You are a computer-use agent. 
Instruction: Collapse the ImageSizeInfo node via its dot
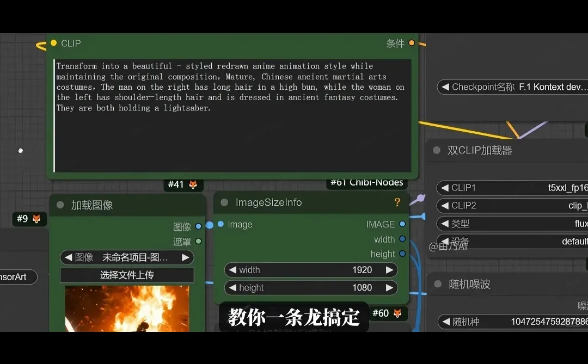224,202
